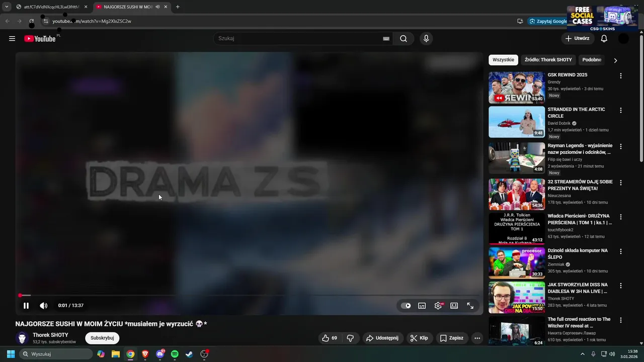Start voice search with the microphone

[426, 39]
